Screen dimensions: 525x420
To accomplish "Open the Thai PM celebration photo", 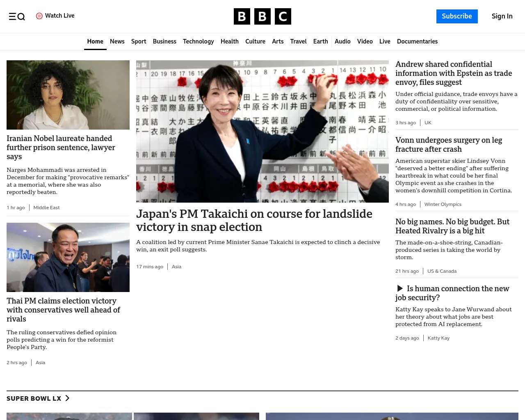I will (68, 257).
